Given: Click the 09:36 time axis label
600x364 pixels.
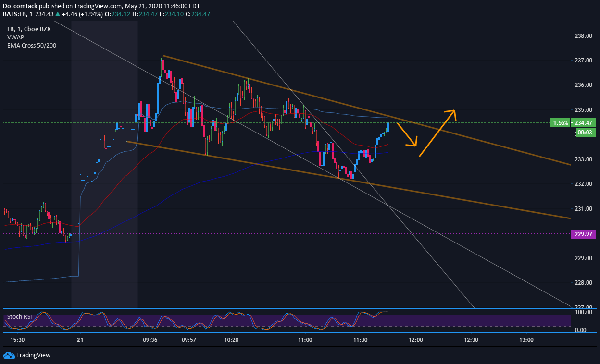Looking at the screenshot, I should pos(150,340).
